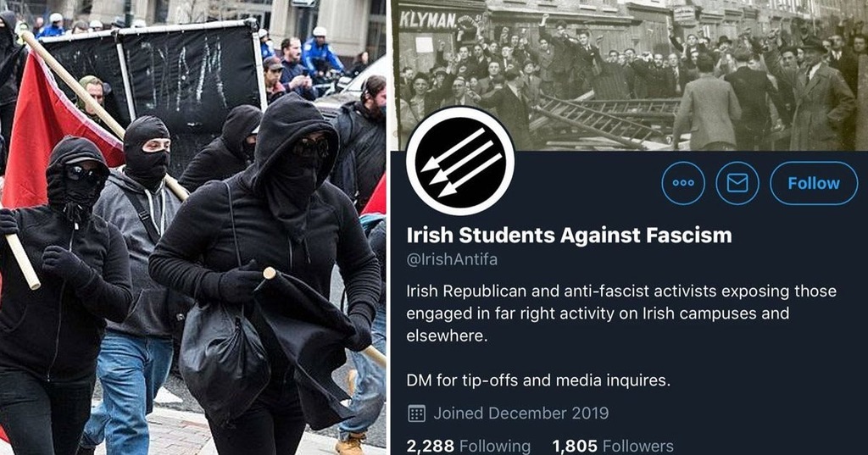The image size is (868, 455).
Task: Click the KLYMAN sign in header photo
Action: [x=428, y=21]
